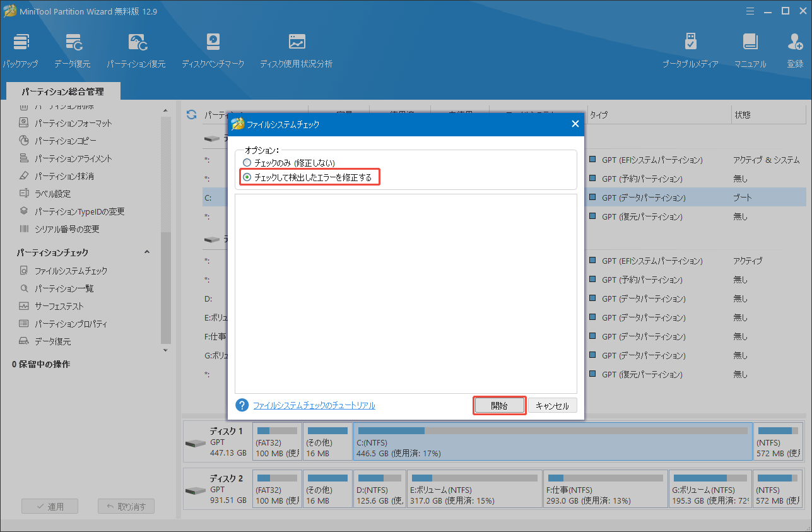Click the 開始 start button
Viewport: 812px width, 532px height.
tap(499, 405)
